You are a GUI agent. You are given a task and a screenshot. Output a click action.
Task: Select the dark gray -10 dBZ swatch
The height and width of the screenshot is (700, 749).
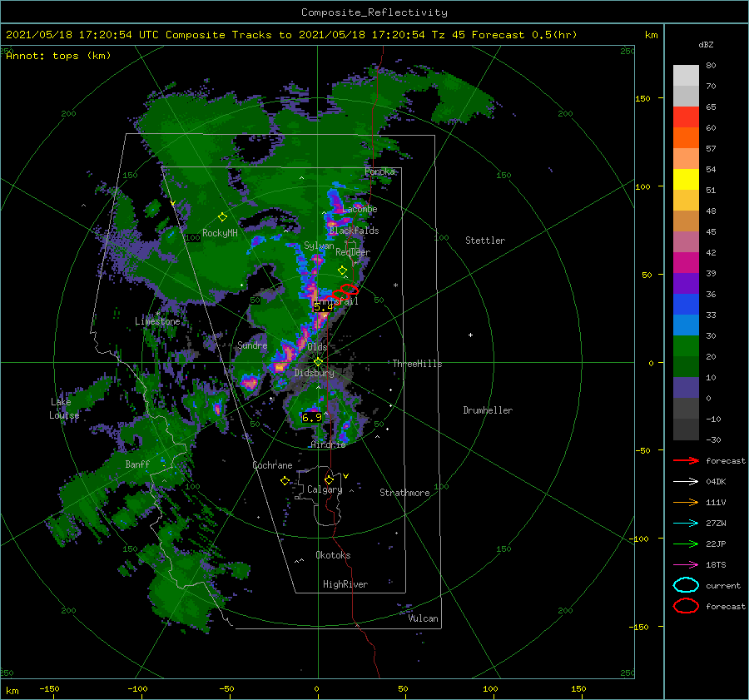pos(686,429)
